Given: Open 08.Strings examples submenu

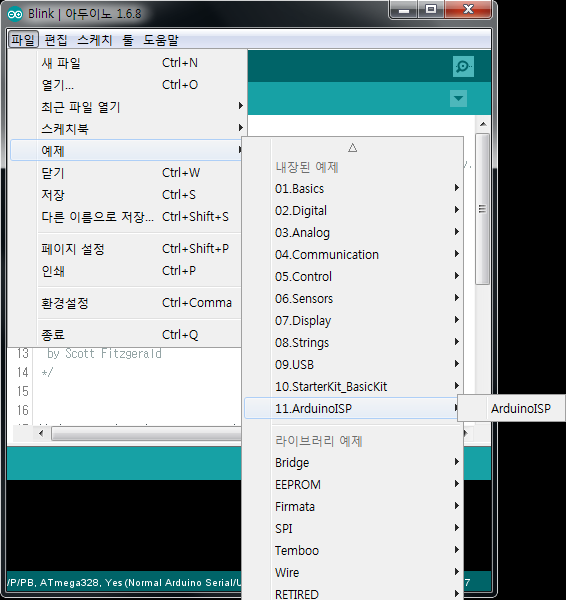Looking at the screenshot, I should tap(354, 342).
